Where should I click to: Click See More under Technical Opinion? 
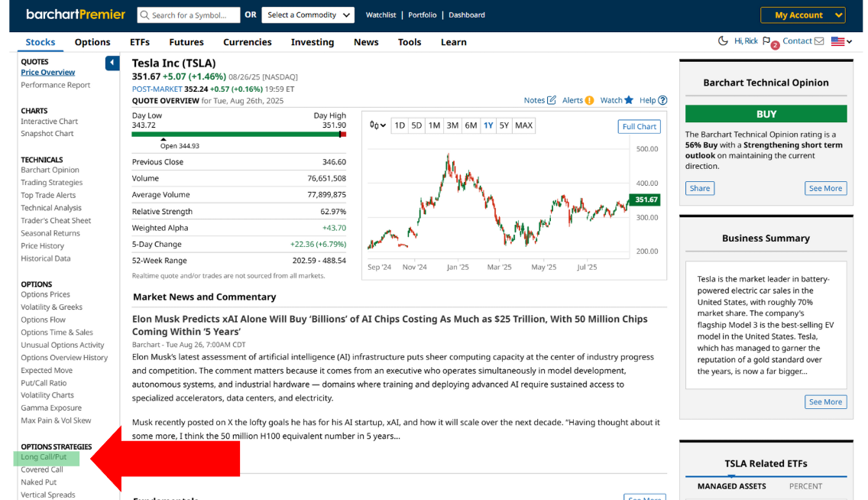coord(825,188)
